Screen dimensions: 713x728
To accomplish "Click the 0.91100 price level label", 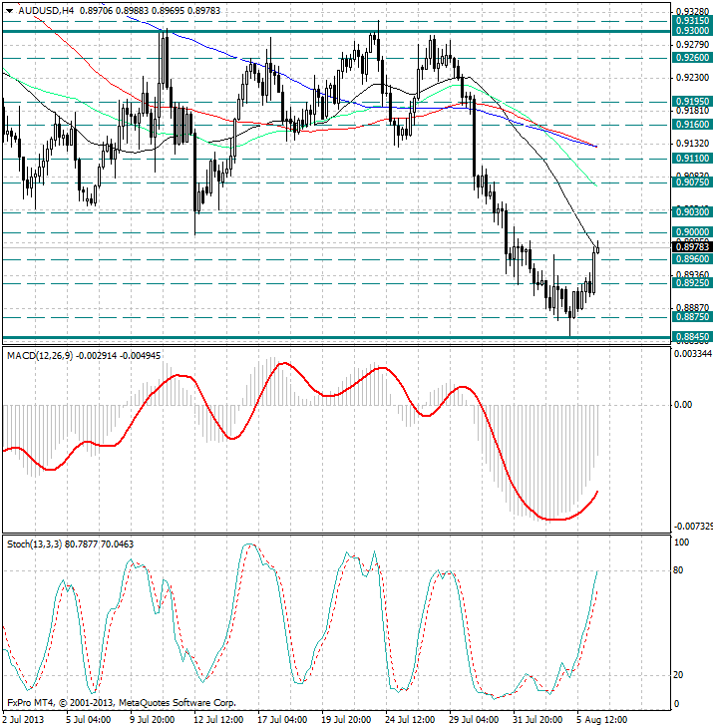I will pyautogui.click(x=692, y=159).
